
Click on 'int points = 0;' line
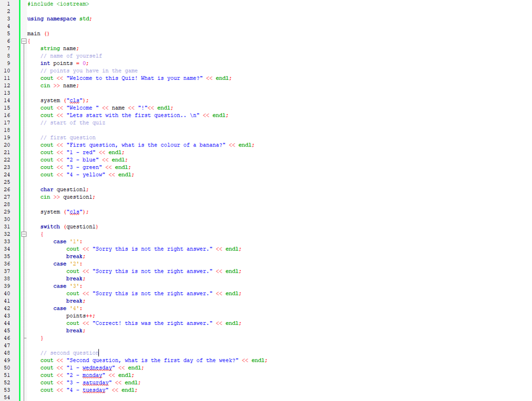click(x=64, y=63)
